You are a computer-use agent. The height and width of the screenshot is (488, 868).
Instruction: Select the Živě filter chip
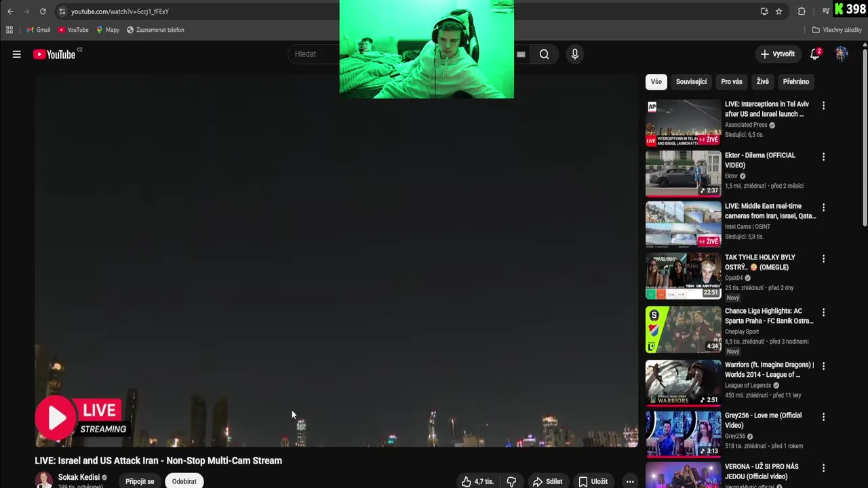[763, 81]
